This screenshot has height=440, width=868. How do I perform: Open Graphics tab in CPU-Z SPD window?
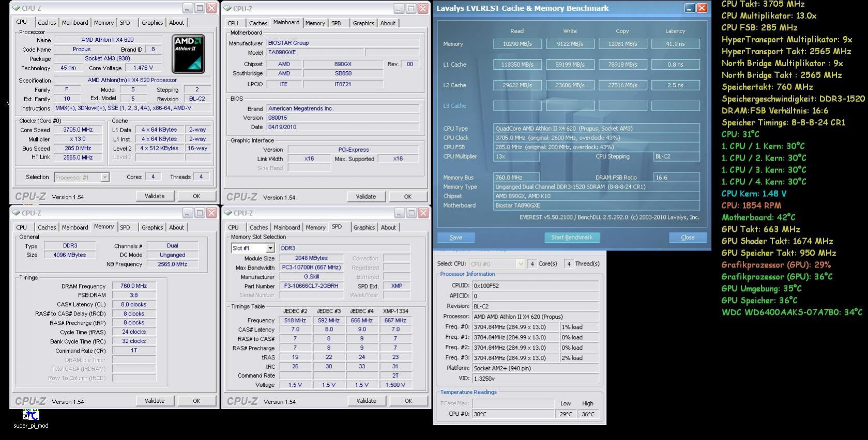click(x=364, y=227)
